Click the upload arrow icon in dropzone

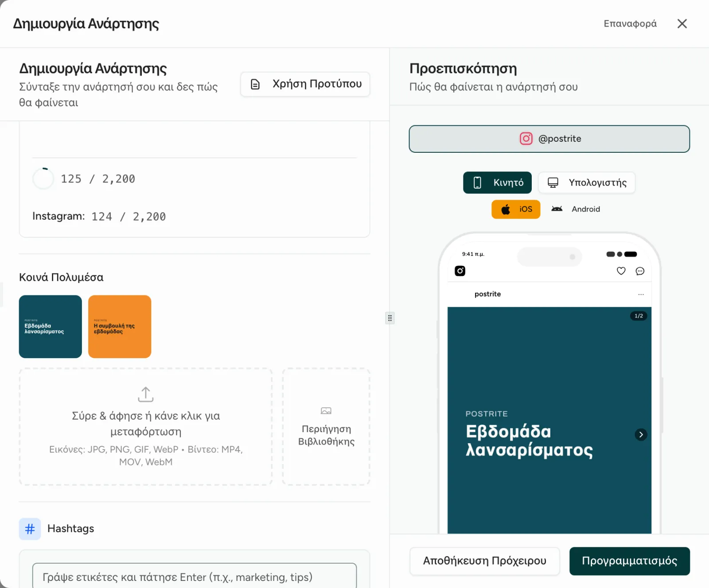pos(146,395)
